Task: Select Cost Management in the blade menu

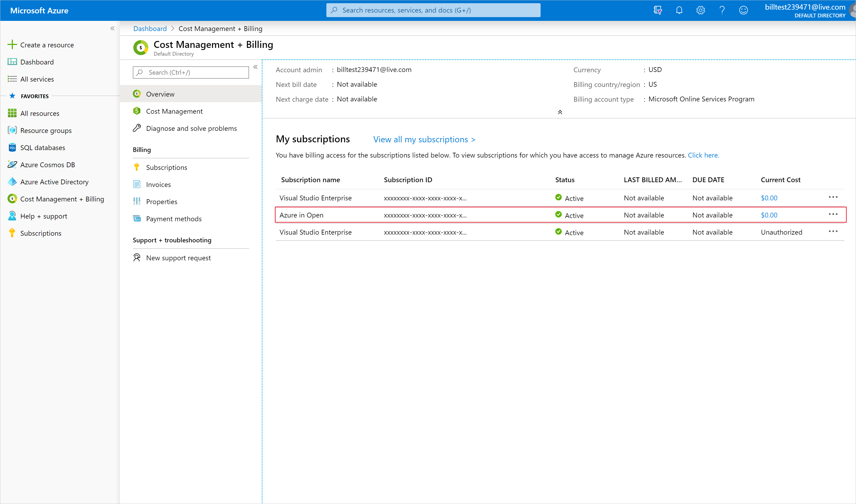Action: [174, 111]
